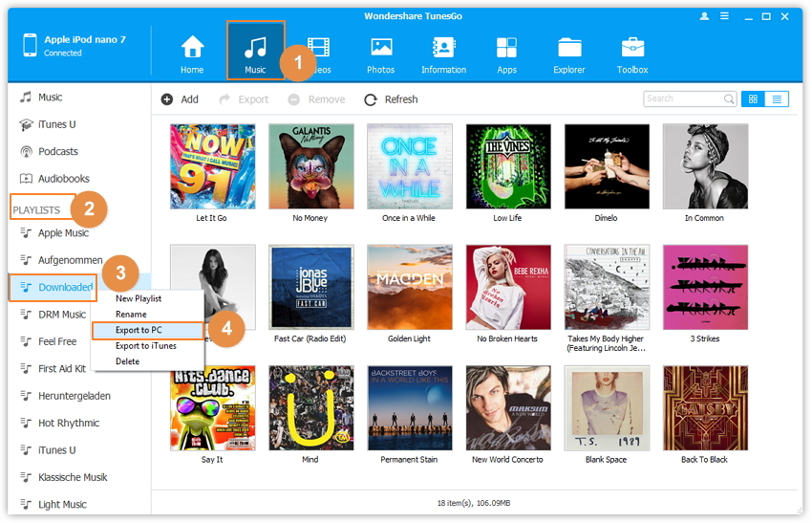This screenshot has height=523, width=812.
Task: Select the Podcasts sidebar item
Action: [57, 151]
